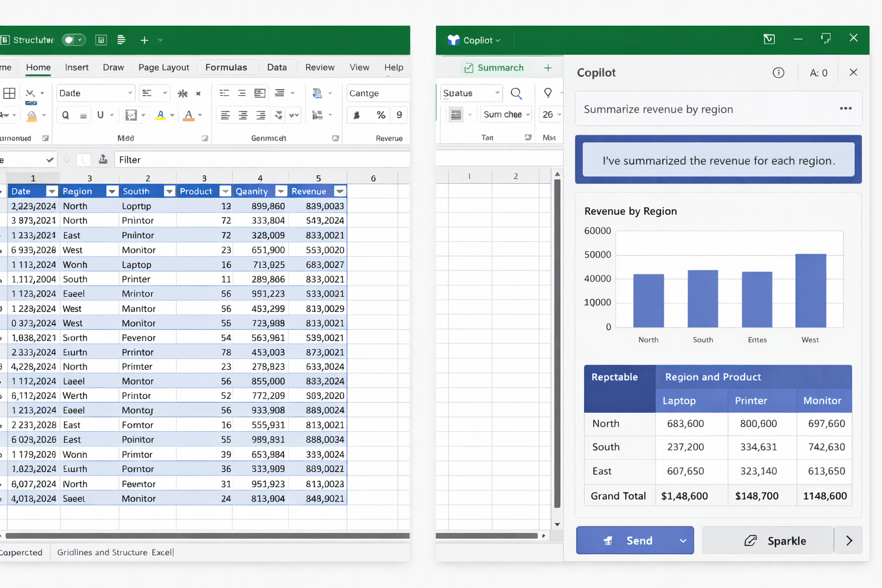This screenshot has width=882, height=588.
Task: Switch to the Formulas tab
Action: pos(226,67)
